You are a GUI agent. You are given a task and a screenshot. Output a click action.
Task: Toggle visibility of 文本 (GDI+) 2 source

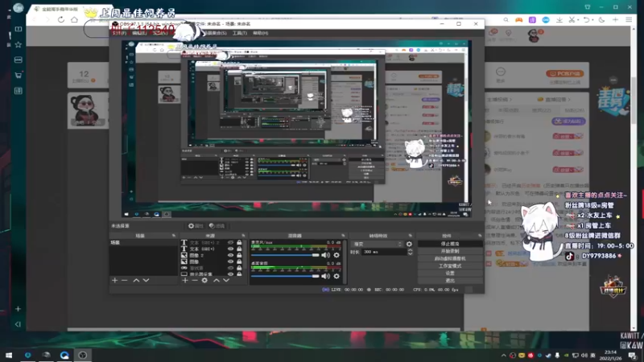click(230, 243)
